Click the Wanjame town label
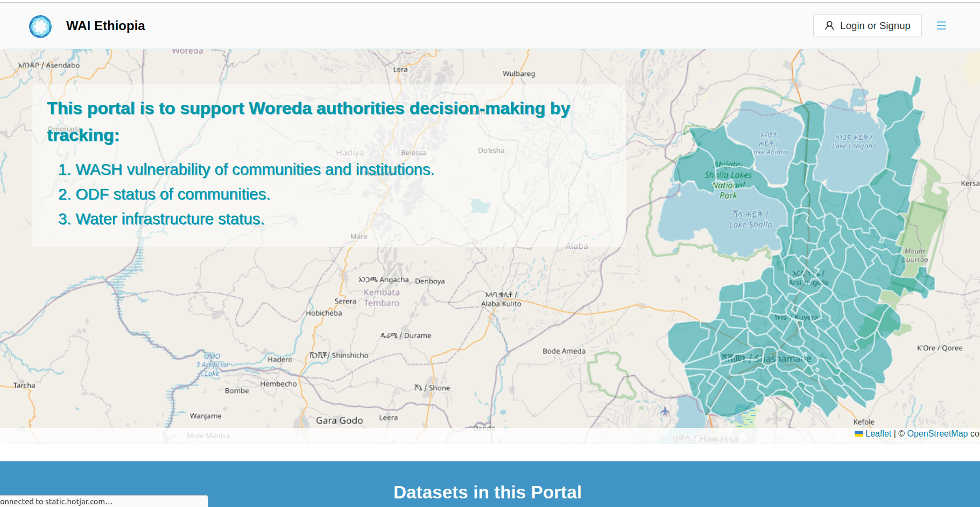Screen dimensions: 980x507 click(206, 416)
